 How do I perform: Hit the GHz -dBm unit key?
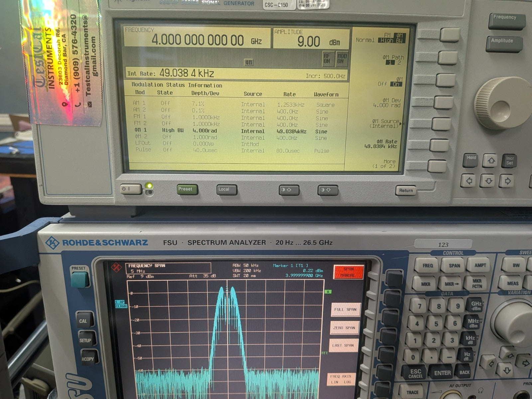point(475,306)
